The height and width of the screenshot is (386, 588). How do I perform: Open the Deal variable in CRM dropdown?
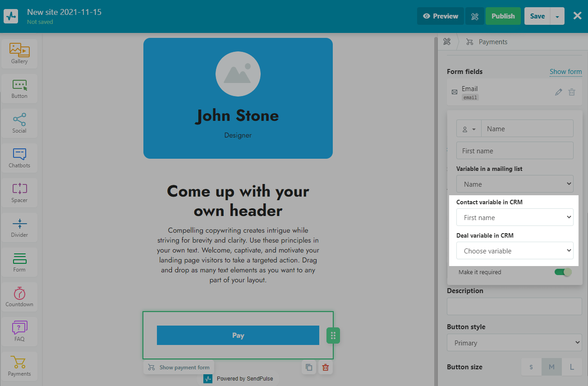pos(514,251)
